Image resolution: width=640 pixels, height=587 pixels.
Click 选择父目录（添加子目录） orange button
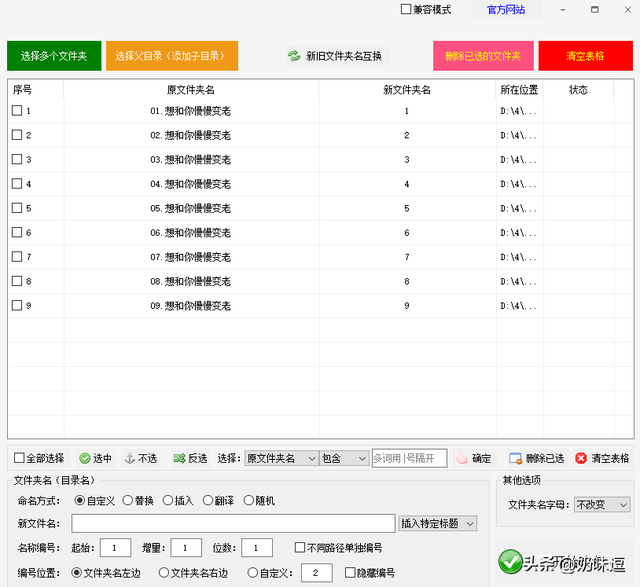(172, 56)
